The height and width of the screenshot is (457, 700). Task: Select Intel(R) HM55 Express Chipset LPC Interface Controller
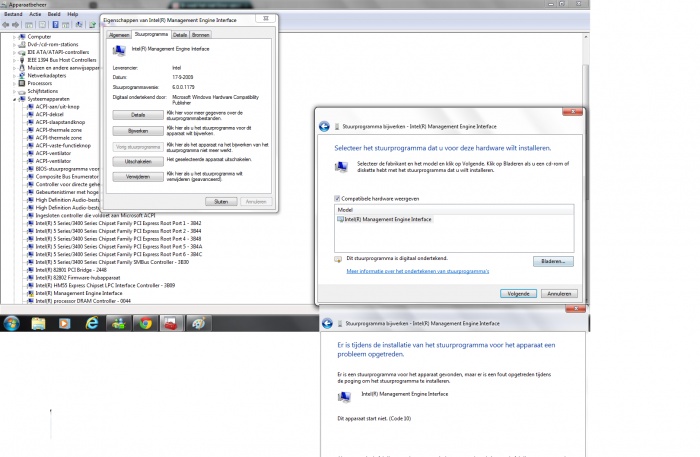click(x=105, y=285)
